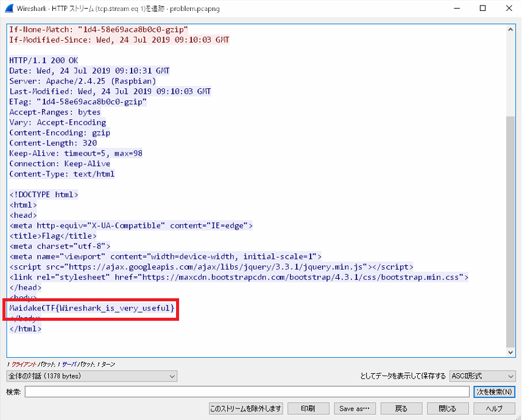Click the Date: Wed, 24 Jul 2019 line
The height and width of the screenshot is (420, 522).
tap(90, 71)
